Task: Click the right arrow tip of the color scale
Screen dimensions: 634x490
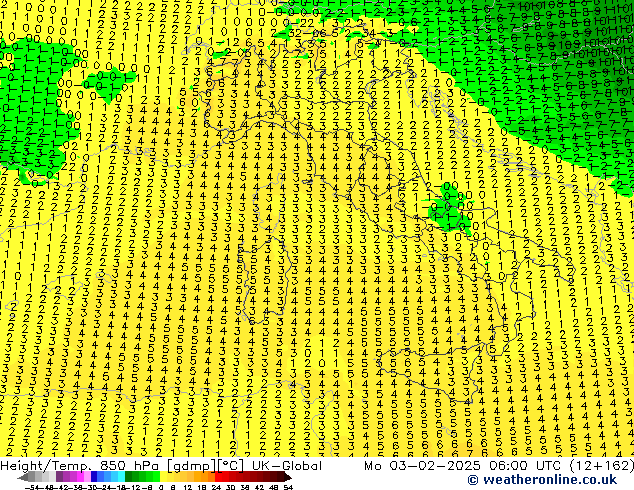Action: point(290,478)
